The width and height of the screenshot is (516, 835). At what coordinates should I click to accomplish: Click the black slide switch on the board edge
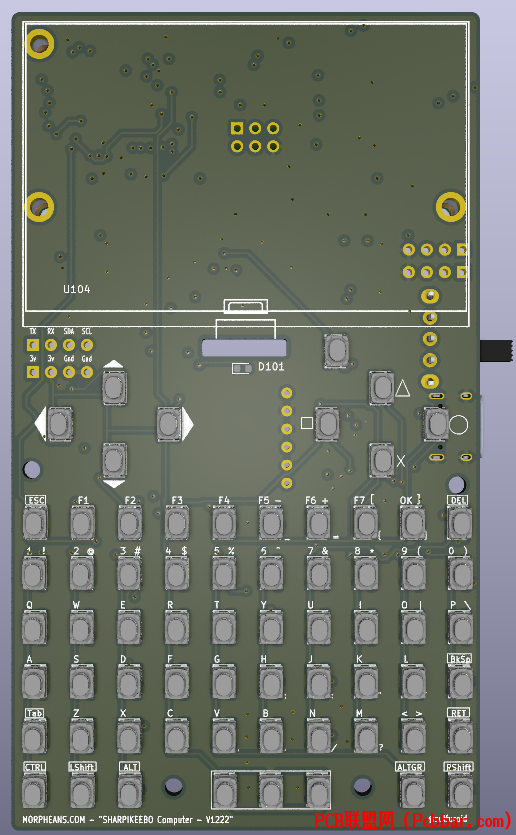coord(497,351)
